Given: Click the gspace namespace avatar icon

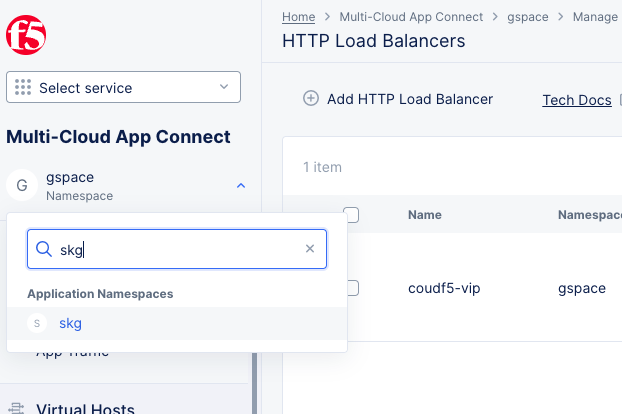Looking at the screenshot, I should point(21,185).
